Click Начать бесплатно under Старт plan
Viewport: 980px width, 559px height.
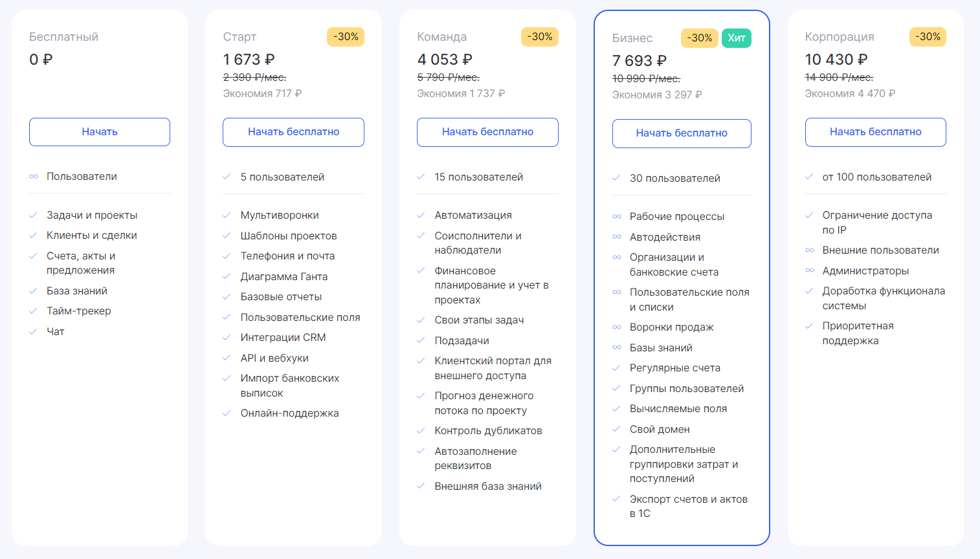pos(294,132)
